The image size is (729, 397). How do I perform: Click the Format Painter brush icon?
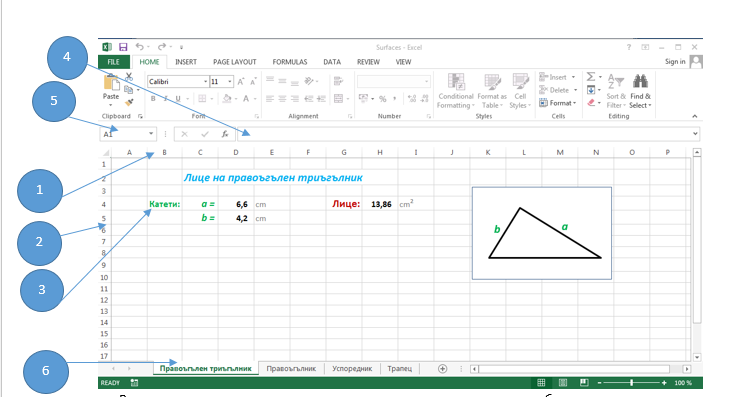click(129, 102)
